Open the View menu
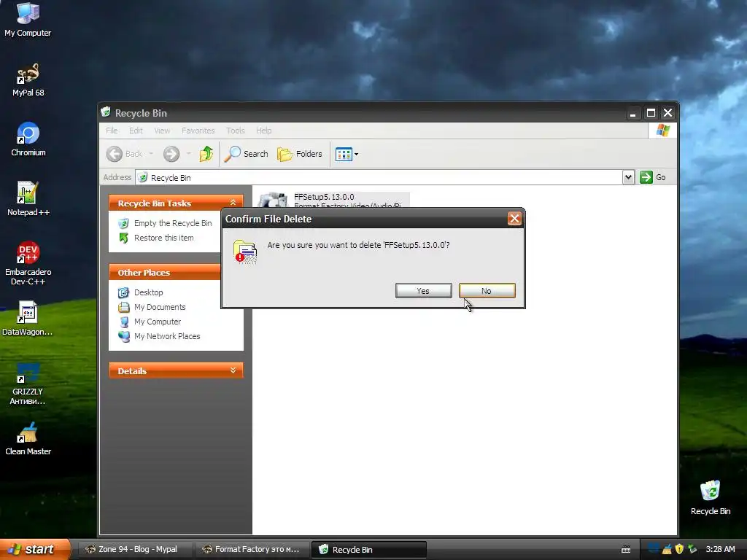Screen dimensions: 747x560 coord(162,131)
